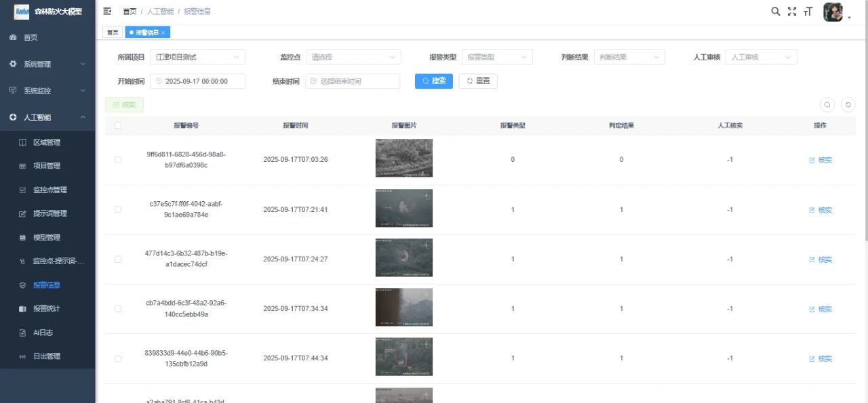Check the row for alarm 9ff6d811

tap(118, 160)
